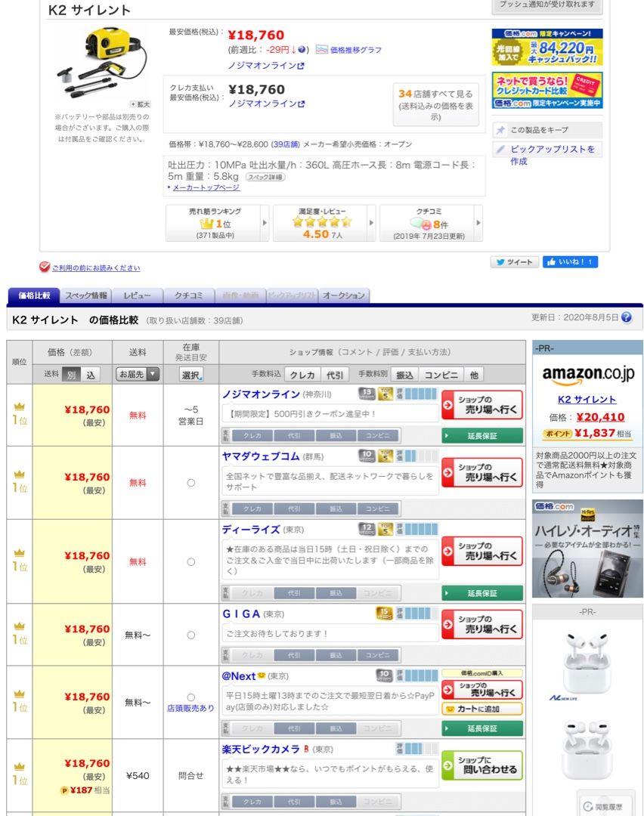Expand 延長保証 on ノジマオンライン row
The height and width of the screenshot is (816, 644).
482,436
